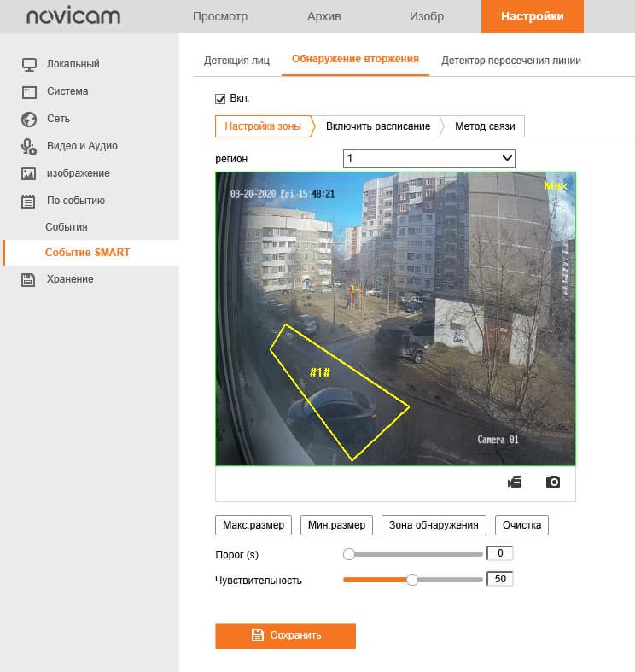Click the Макс.размер button
This screenshot has height=672, width=635.
(253, 525)
